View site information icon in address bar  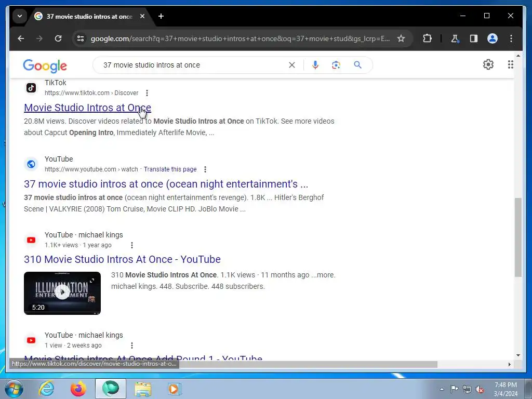point(81,38)
